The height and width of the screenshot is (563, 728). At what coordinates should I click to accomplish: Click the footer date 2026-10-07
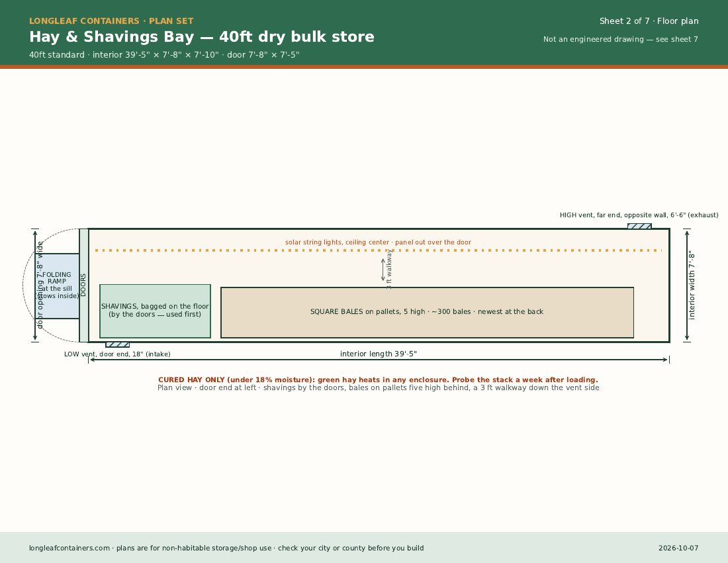(678, 548)
